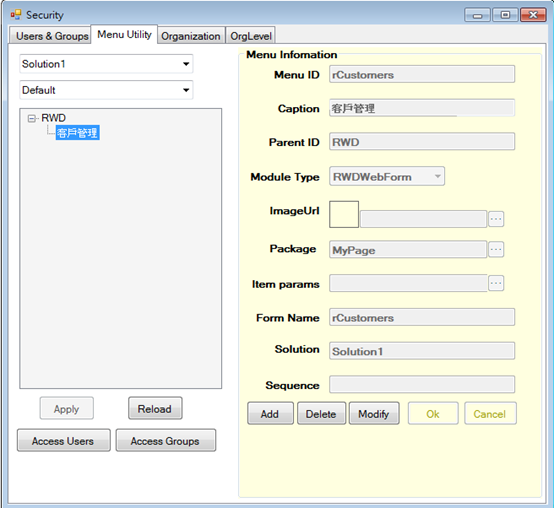Click the Reload button
The width and height of the screenshot is (554, 508).
click(x=155, y=408)
